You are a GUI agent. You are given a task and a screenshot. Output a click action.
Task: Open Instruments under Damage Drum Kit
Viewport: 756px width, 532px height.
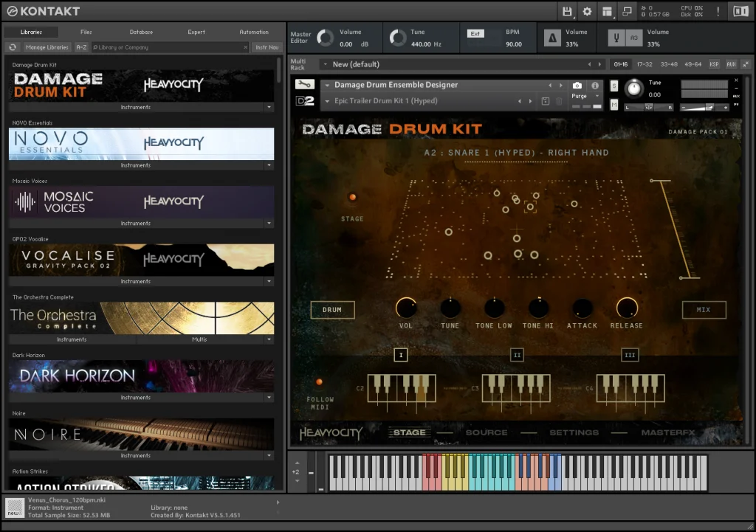pyautogui.click(x=136, y=107)
